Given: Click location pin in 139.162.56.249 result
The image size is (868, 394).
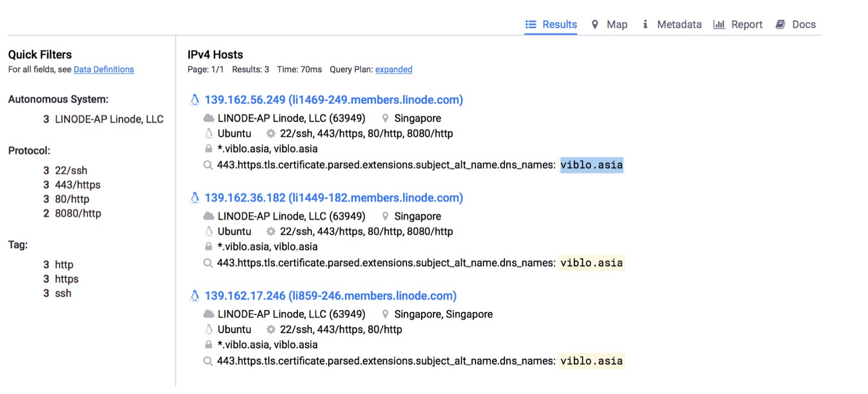Looking at the screenshot, I should tap(385, 118).
